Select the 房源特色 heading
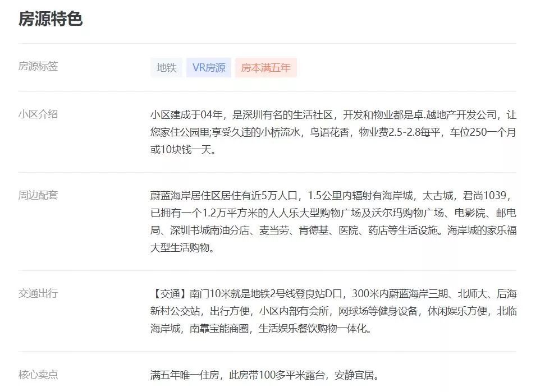 pos(51,19)
